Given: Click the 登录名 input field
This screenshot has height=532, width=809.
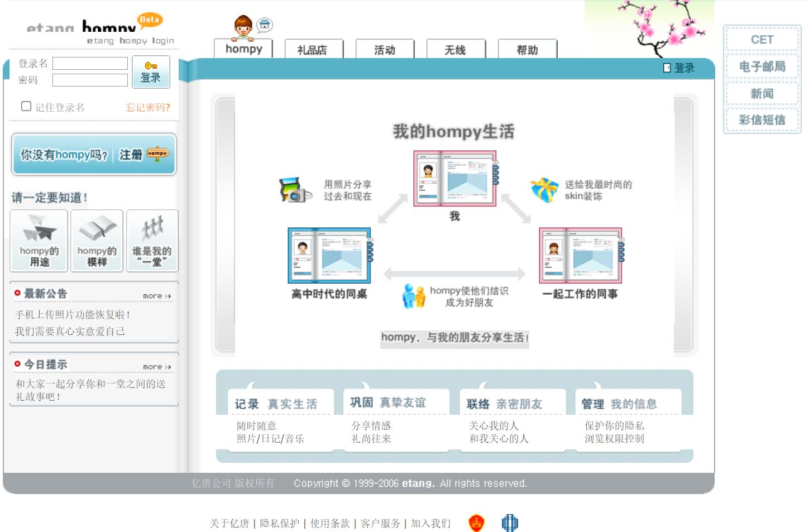Looking at the screenshot, I should (89, 63).
